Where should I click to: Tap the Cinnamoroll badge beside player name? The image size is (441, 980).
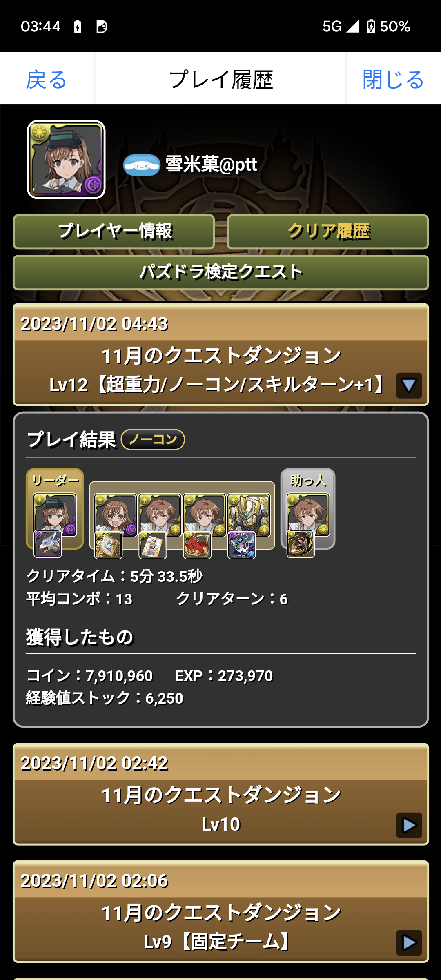coord(142,165)
